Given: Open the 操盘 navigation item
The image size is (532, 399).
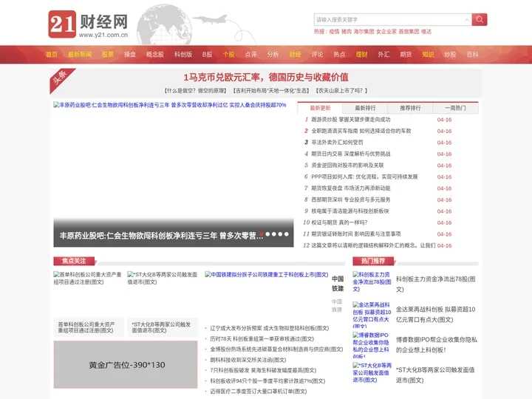Looking at the screenshot, I should (x=130, y=54).
